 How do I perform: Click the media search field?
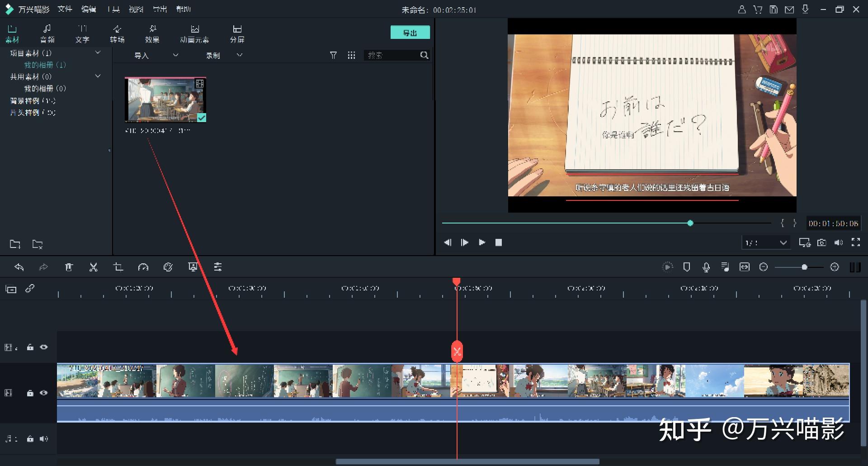tap(392, 55)
